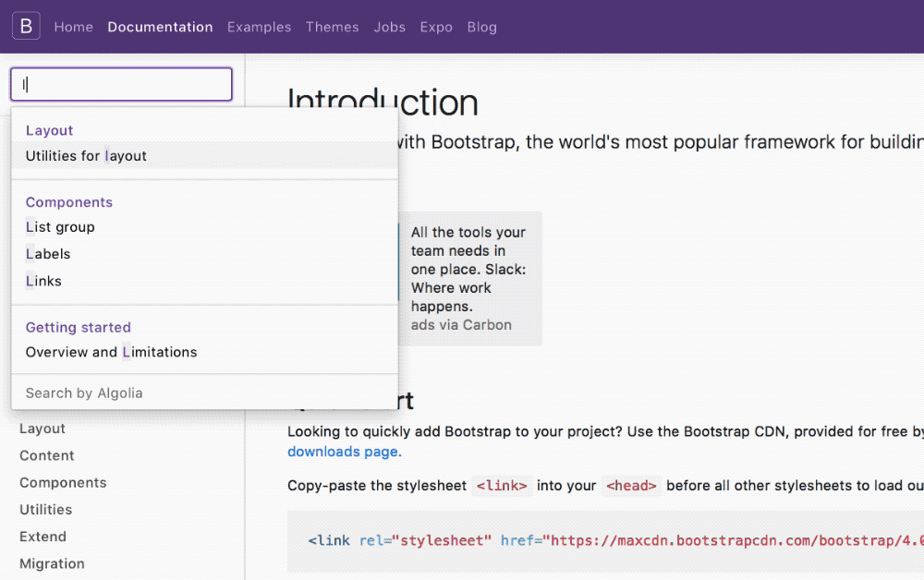Open Utilities section in sidebar
924x580 pixels.
(x=46, y=510)
